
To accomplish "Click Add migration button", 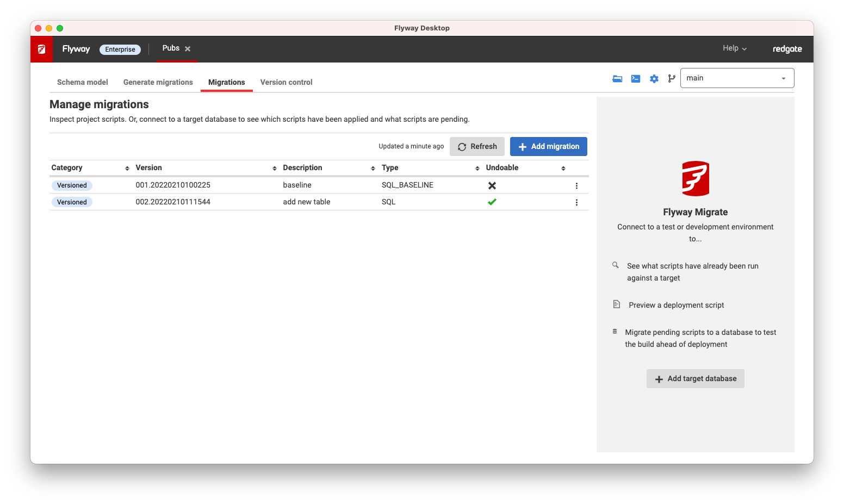I will (548, 147).
